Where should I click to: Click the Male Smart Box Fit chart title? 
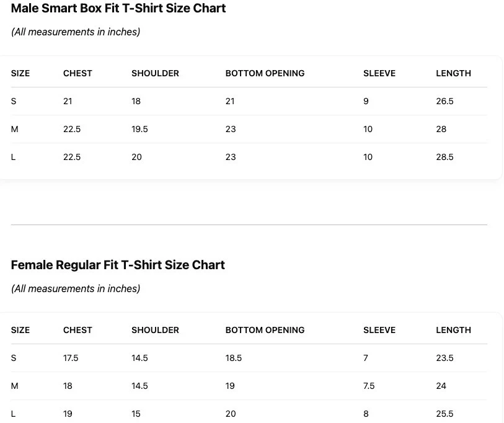click(x=118, y=9)
